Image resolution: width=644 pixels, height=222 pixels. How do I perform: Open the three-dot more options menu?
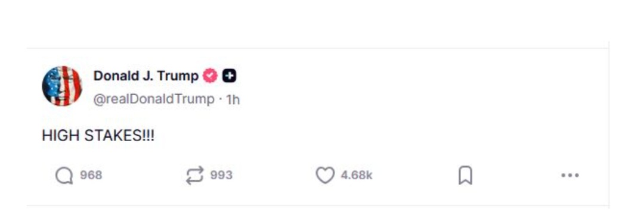570,176
